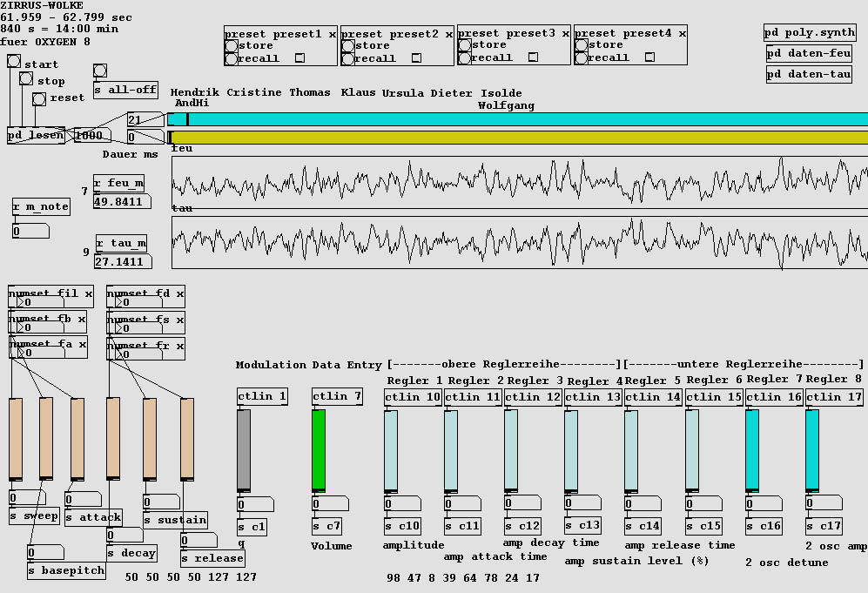Screen dimensions: 868x593
Task: Click the ctlin 15 release time slider
Action: (692, 451)
